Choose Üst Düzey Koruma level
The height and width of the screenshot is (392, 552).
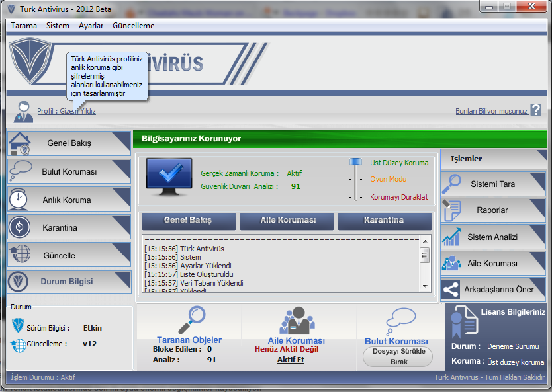pos(398,162)
